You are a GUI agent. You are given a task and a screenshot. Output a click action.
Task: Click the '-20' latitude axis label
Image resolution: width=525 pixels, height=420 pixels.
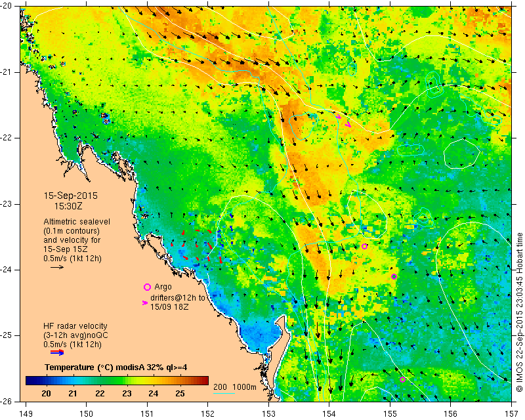pyautogui.click(x=7, y=6)
